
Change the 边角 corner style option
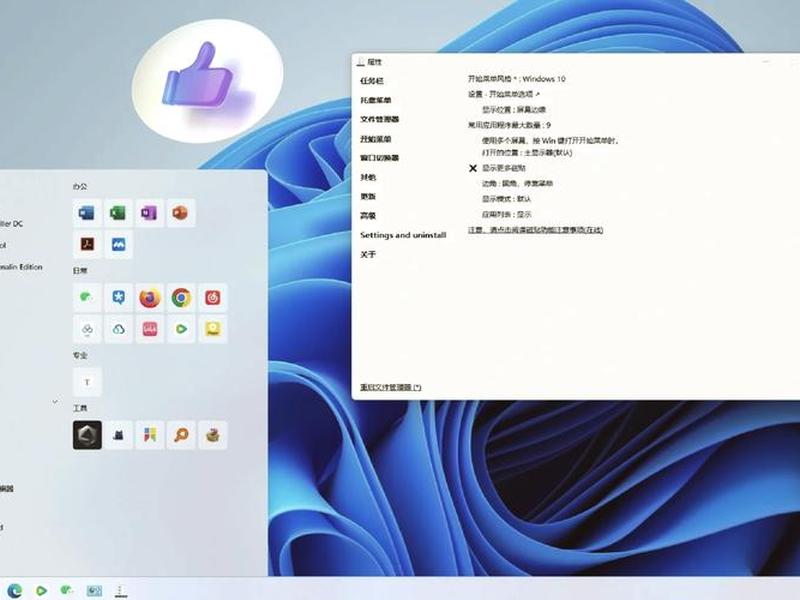pos(517,183)
